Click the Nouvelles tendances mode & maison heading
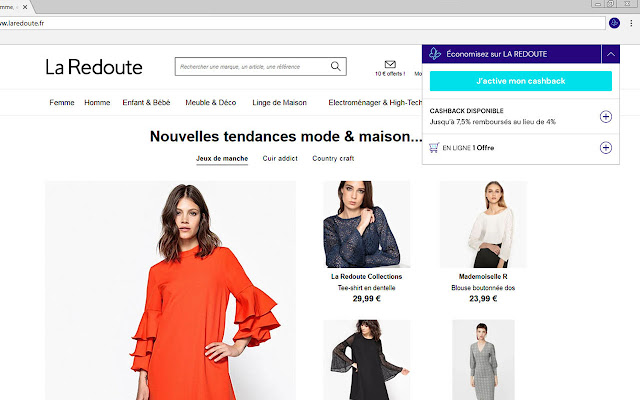640x400 pixels. click(x=286, y=136)
